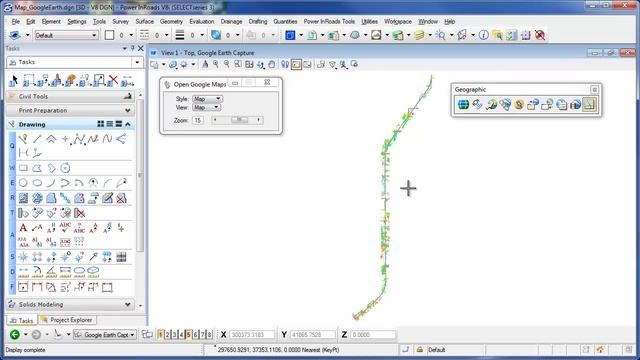Toggle view number 7 button
The image size is (640, 360).
point(202,335)
